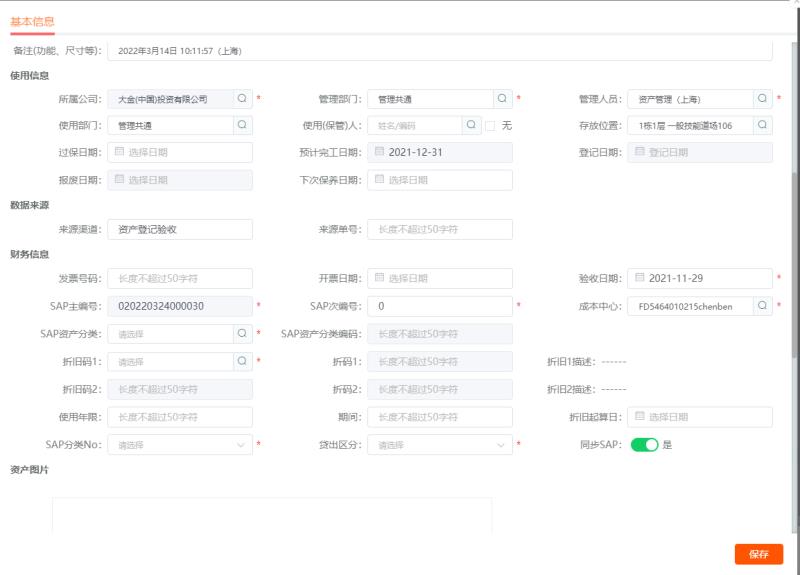Click search icon for 管理人员 field
The width and height of the screenshot is (800, 575).
click(x=762, y=99)
